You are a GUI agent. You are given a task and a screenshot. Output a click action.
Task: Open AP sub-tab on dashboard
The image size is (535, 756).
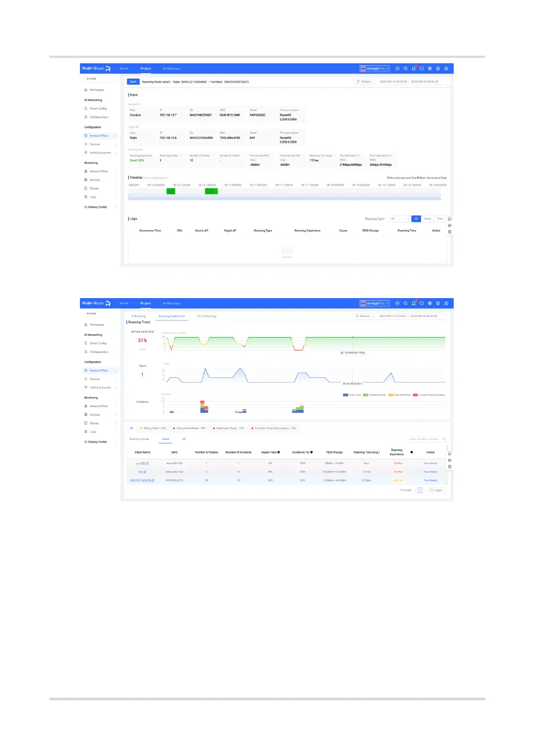[x=184, y=439]
